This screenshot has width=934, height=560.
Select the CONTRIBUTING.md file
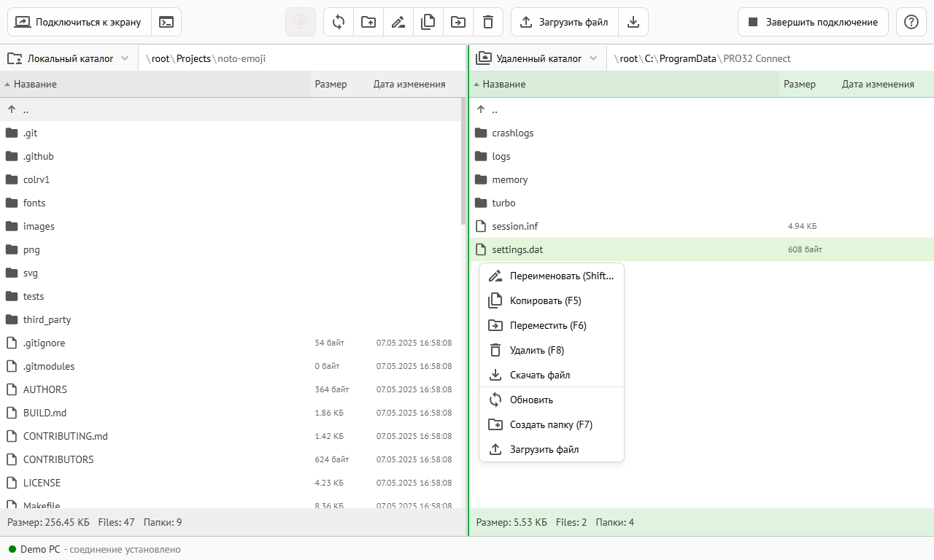tap(231, 436)
